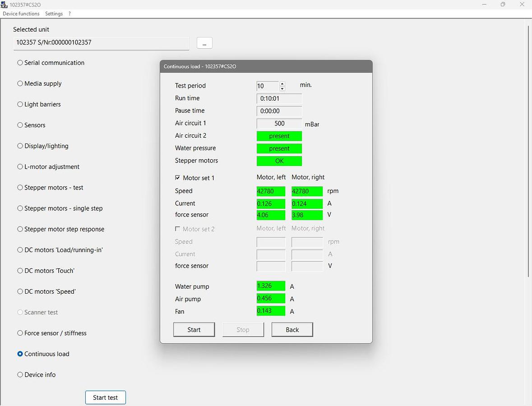Click the Selected unit serial number field

(x=102, y=43)
